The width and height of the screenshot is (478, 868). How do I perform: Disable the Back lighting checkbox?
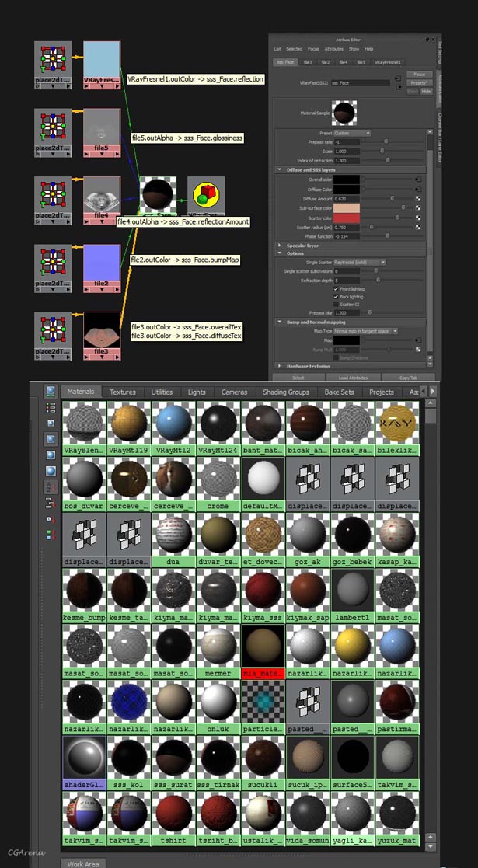(x=337, y=297)
